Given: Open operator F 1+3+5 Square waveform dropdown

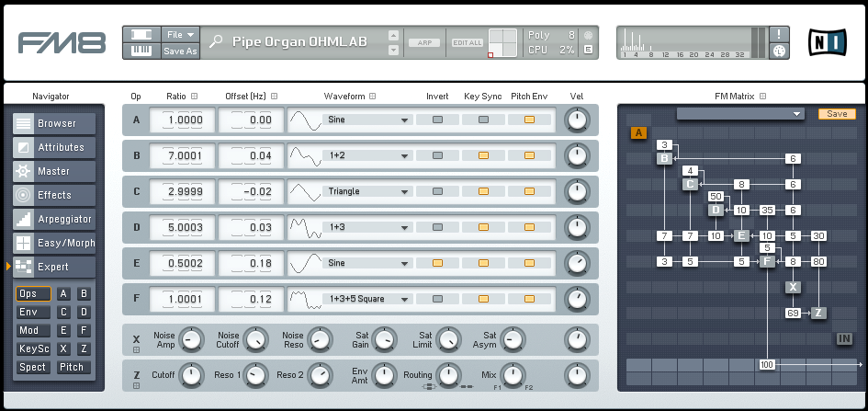Looking at the screenshot, I should (x=367, y=299).
